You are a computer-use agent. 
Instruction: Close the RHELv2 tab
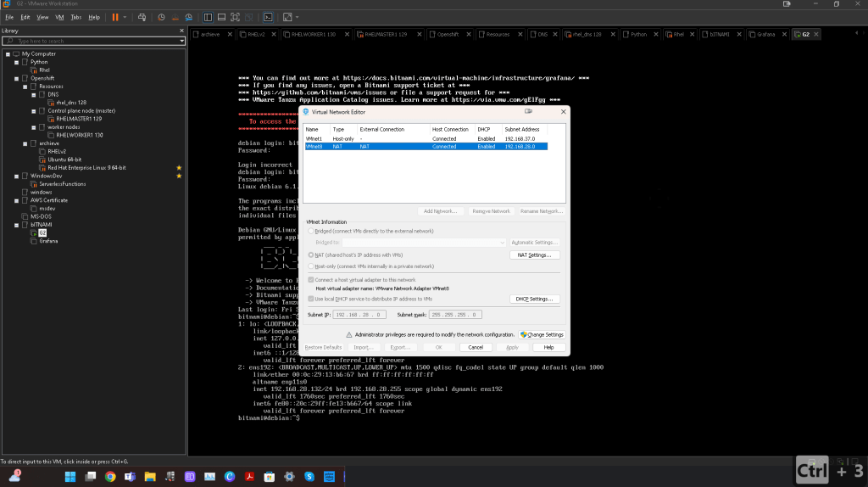tap(274, 34)
